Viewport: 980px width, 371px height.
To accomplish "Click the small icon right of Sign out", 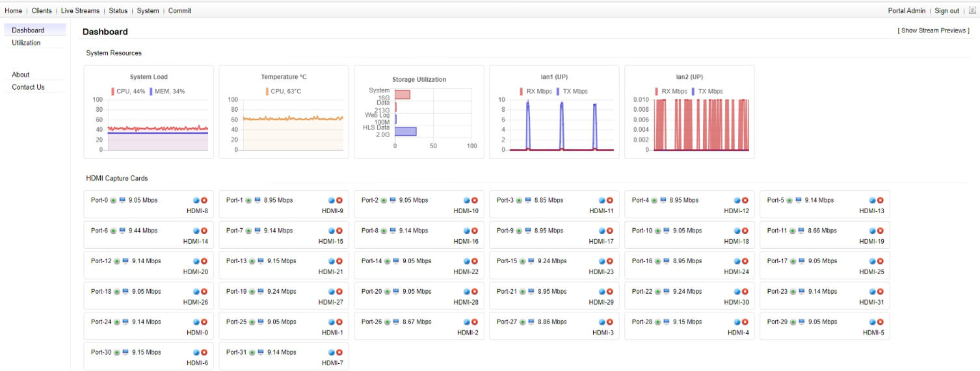I will (973, 10).
